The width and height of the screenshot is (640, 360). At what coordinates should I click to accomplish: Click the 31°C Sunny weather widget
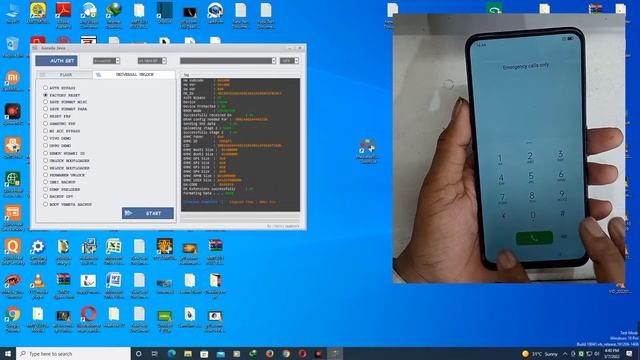(x=539, y=353)
